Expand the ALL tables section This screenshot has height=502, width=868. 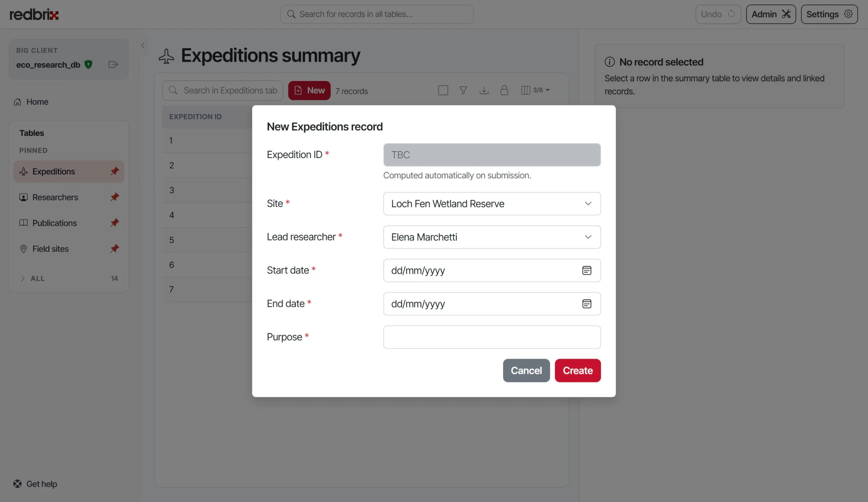(x=69, y=278)
